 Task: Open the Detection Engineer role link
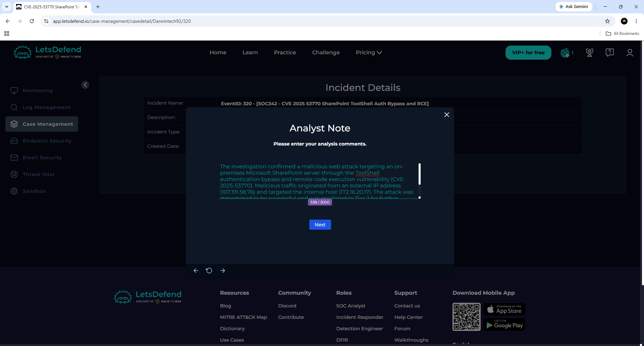[360, 329]
